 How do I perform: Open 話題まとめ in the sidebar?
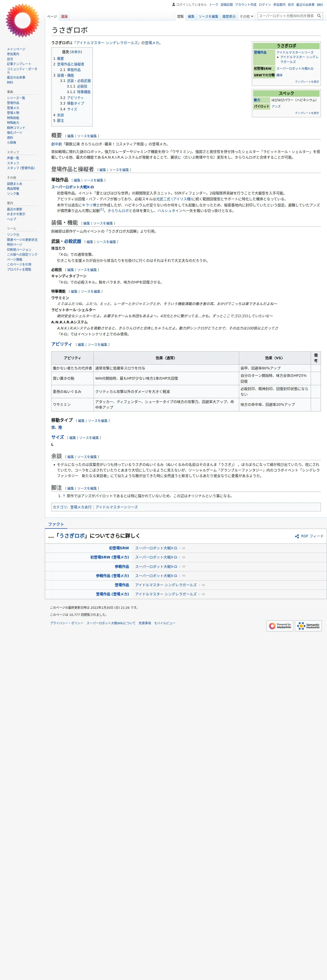[x=15, y=184]
